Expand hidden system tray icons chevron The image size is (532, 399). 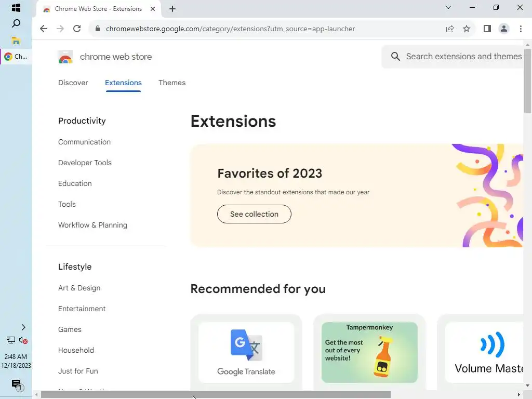tap(23, 327)
